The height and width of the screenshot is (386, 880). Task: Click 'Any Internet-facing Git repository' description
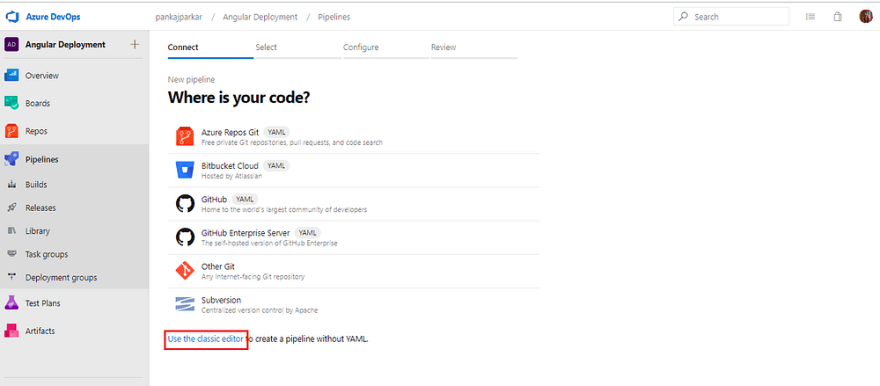(253, 277)
